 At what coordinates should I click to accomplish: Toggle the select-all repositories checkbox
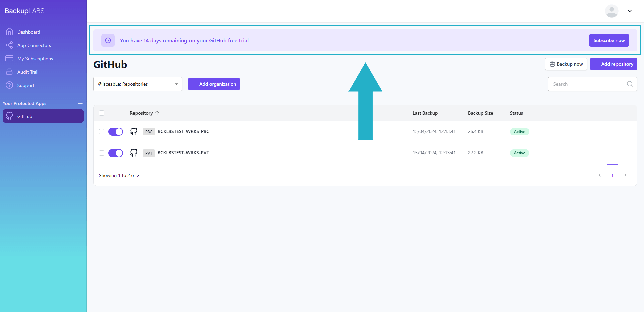pyautogui.click(x=102, y=113)
